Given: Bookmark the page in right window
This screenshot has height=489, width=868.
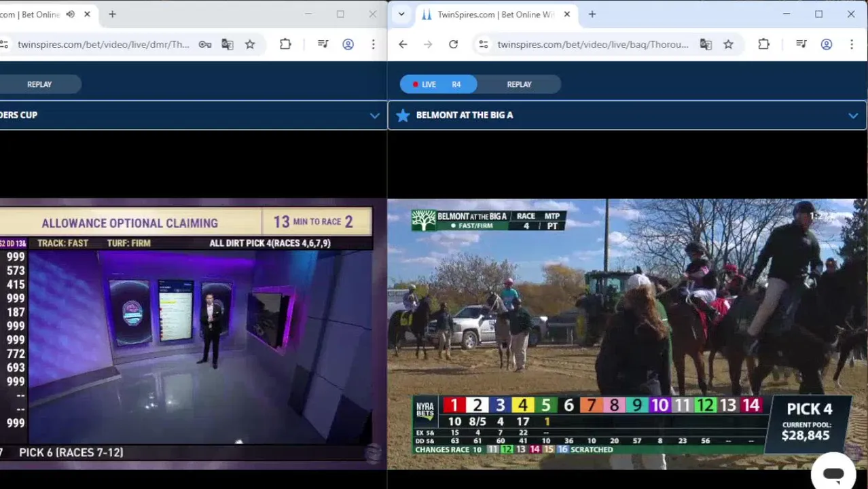Looking at the screenshot, I should point(728,45).
